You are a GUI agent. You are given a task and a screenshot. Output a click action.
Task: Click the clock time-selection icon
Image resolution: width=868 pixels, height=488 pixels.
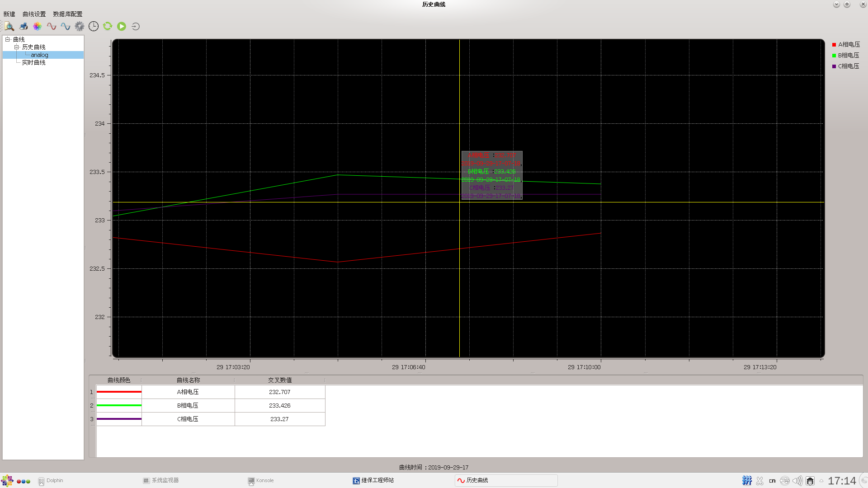click(94, 26)
